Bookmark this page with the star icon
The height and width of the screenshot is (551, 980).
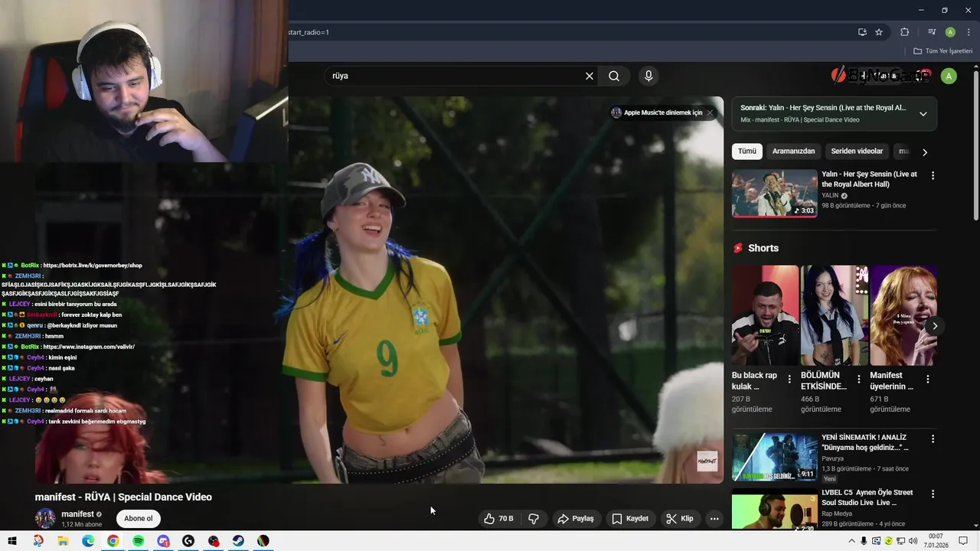879,32
